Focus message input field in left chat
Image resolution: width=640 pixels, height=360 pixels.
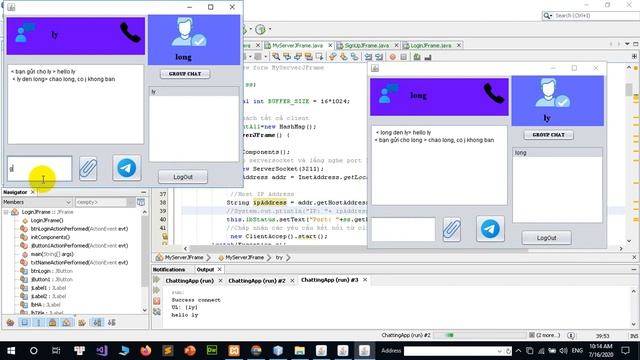(x=40, y=168)
